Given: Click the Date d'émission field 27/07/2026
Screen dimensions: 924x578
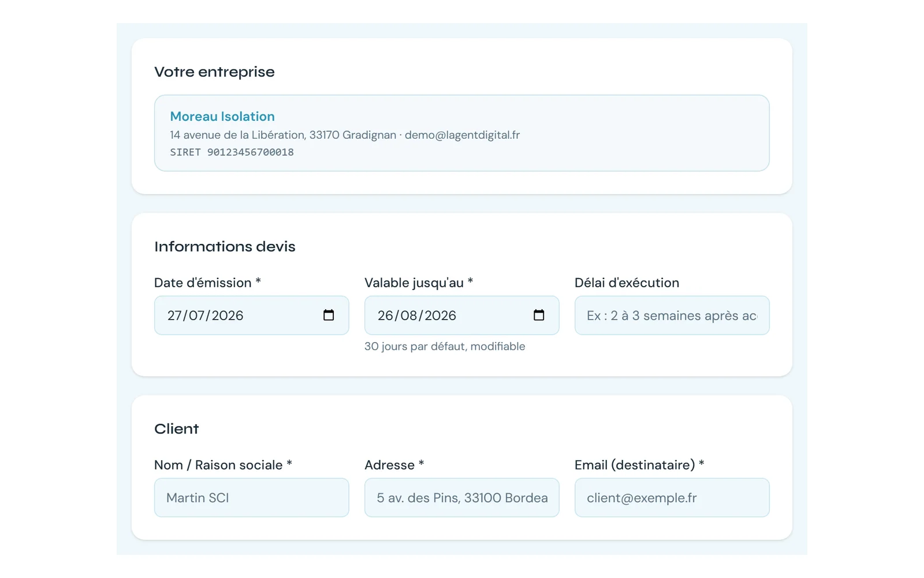Looking at the screenshot, I should (251, 315).
